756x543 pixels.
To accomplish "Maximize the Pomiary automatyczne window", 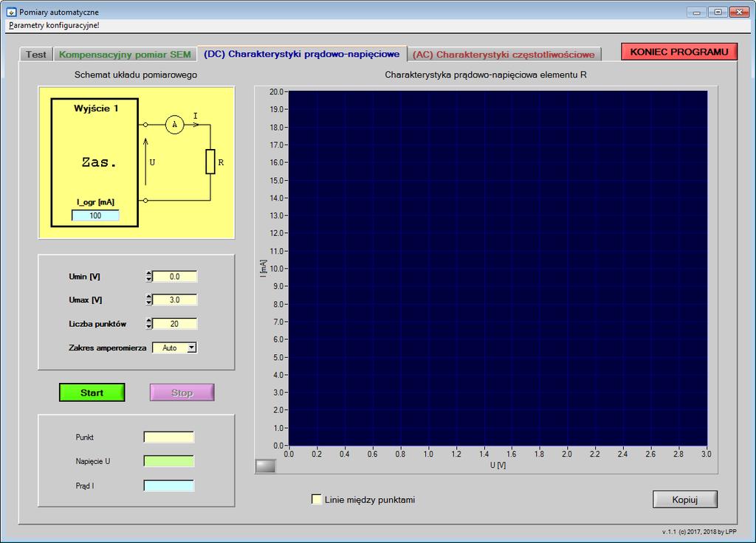I will tap(718, 12).
